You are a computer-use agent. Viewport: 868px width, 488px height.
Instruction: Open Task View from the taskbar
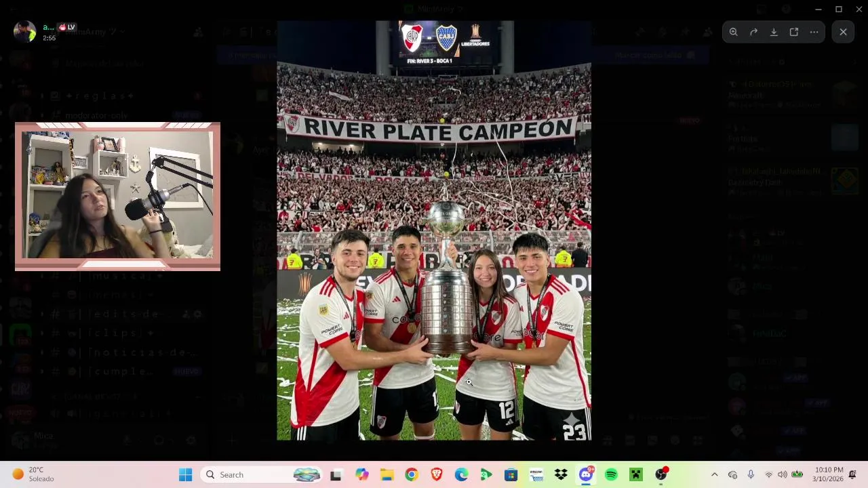tap(336, 474)
